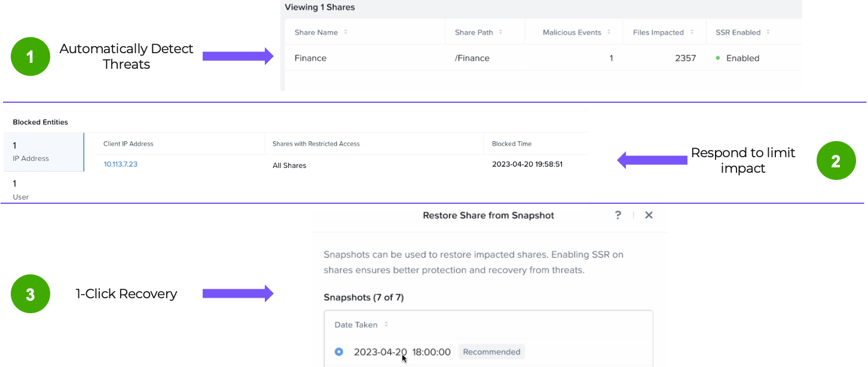Viewport: 868px width, 367px height.
Task: Open the User blocked entities tab
Action: 43,189
